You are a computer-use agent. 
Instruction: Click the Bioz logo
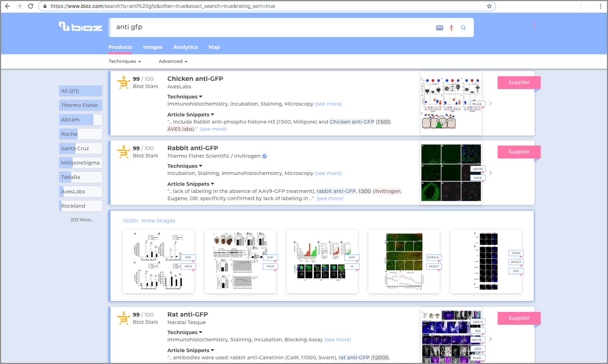81,27
